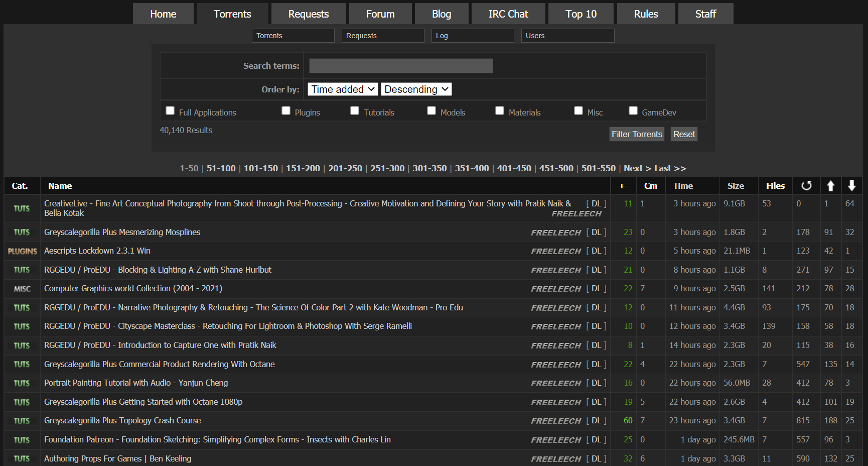Jump to results page 501-550
This screenshot has width=868, height=466.
(598, 168)
